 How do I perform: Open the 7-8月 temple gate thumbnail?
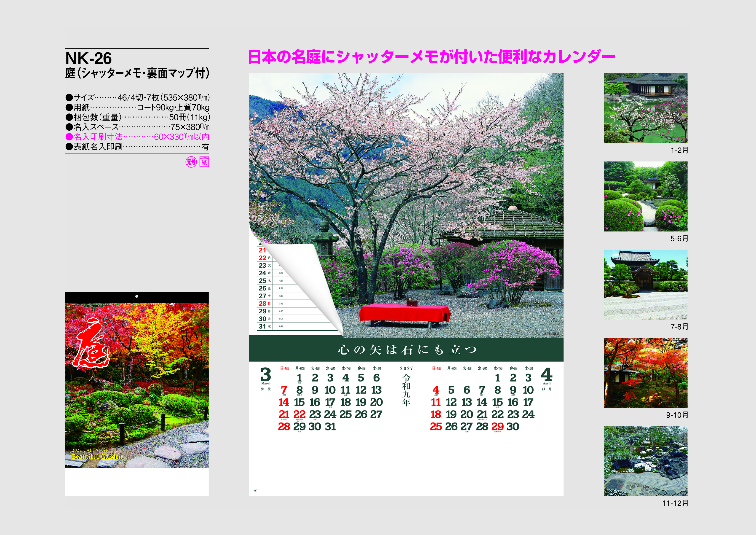tap(645, 285)
